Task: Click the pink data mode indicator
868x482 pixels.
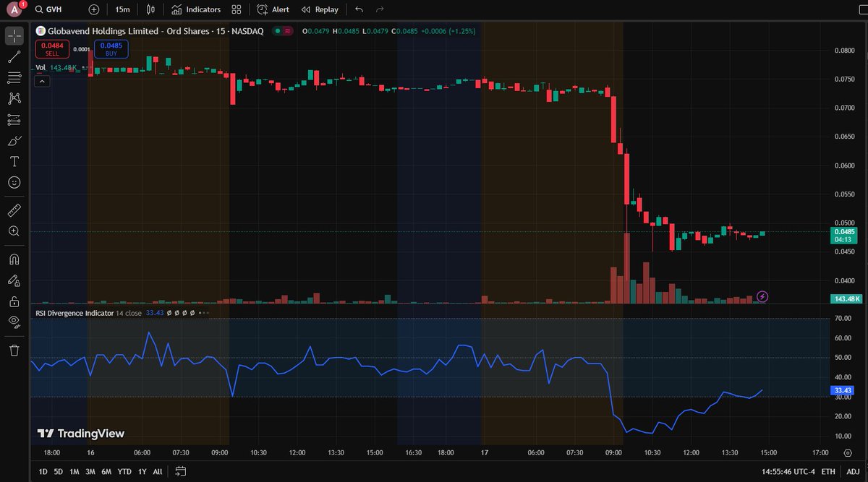Action: tap(288, 31)
